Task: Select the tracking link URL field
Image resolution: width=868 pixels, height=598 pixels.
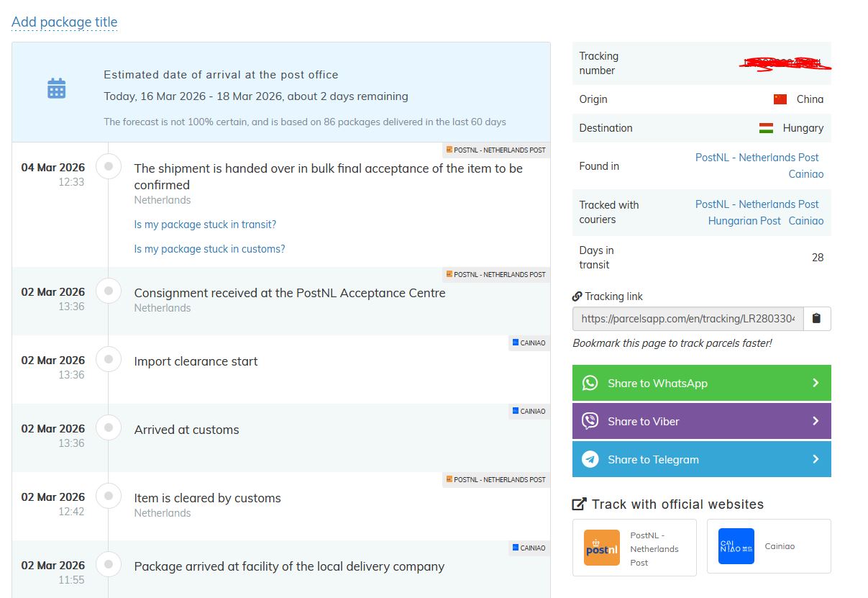Action: 687,319
